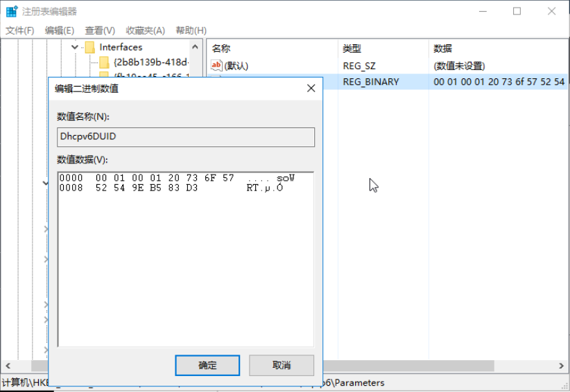Screen dimensions: 570x392
Task: Select the (数值未设置) data cell
Action: pyautogui.click(x=459, y=66)
